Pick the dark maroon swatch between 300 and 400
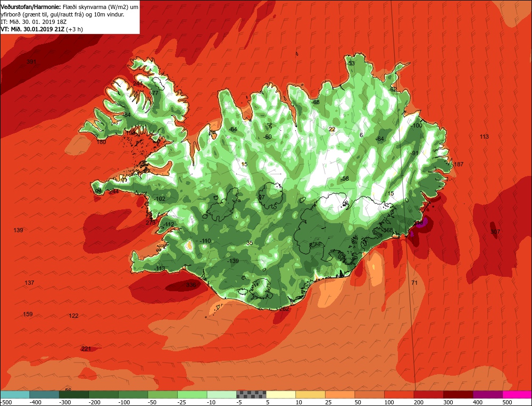The width and height of the screenshot is (532, 406). [x=459, y=394]
